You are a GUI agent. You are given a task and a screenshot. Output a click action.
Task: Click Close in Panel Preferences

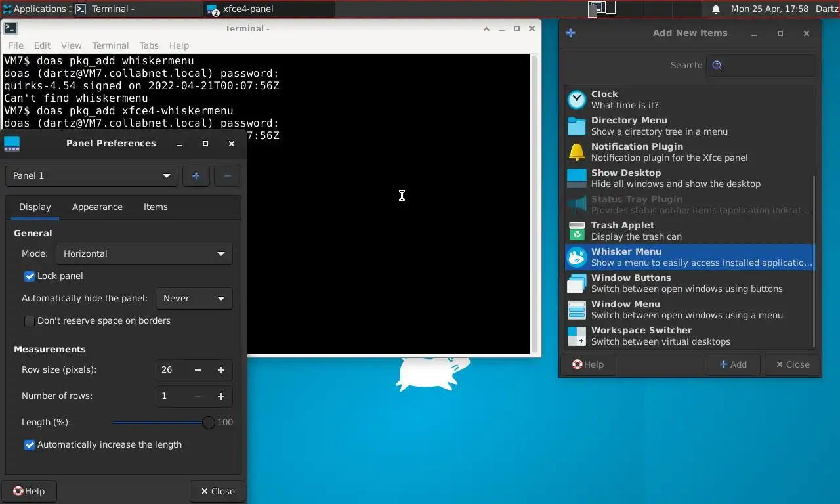tap(217, 491)
